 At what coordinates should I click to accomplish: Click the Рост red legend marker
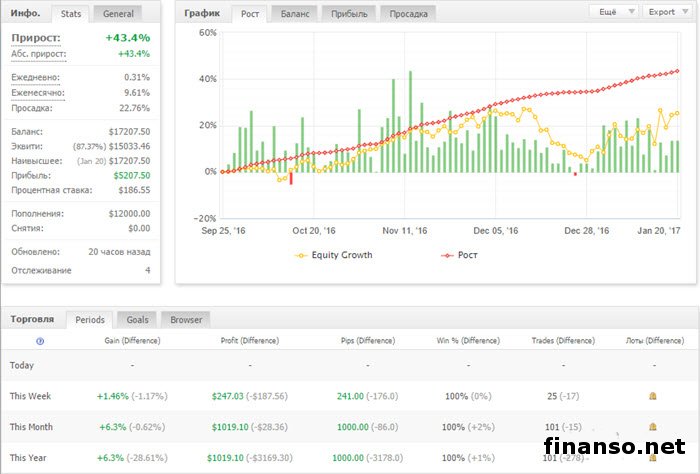[447, 255]
